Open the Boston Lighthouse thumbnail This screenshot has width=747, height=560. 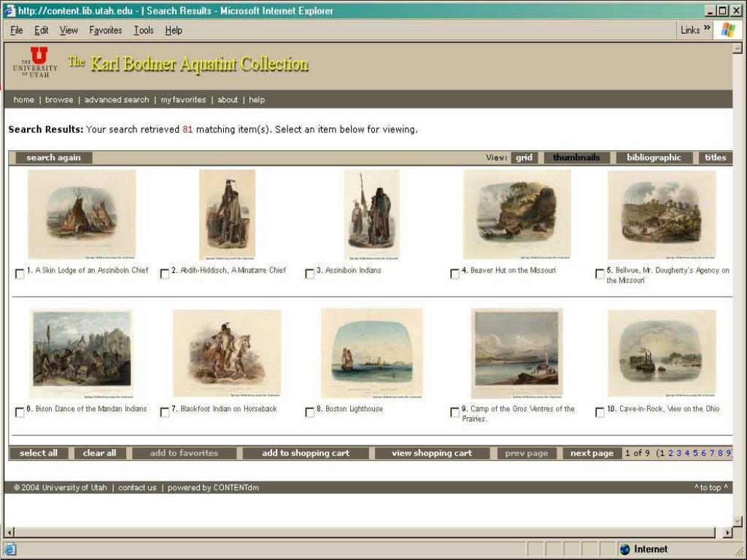coord(371,353)
